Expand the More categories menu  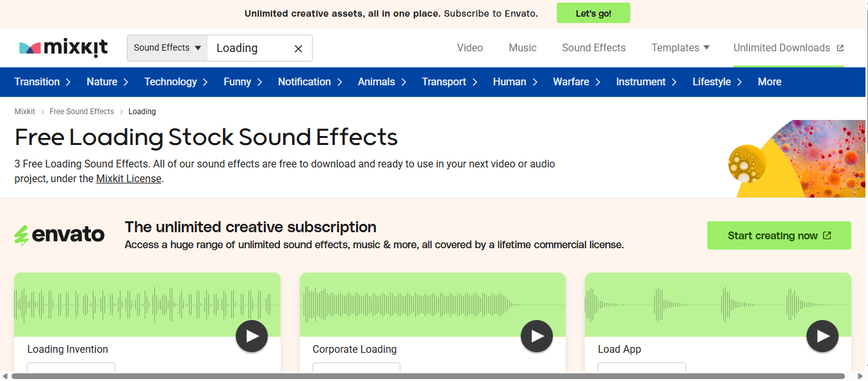click(769, 81)
